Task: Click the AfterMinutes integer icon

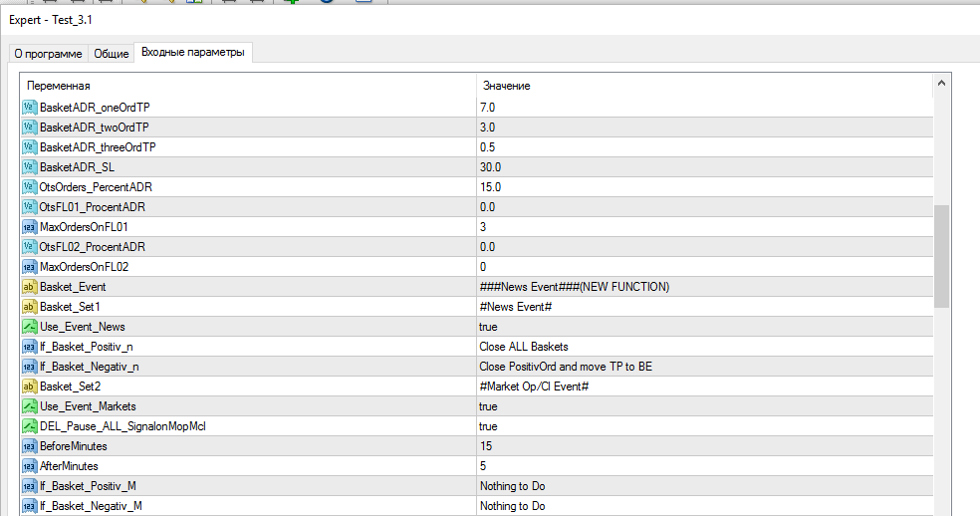Action: click(x=29, y=466)
